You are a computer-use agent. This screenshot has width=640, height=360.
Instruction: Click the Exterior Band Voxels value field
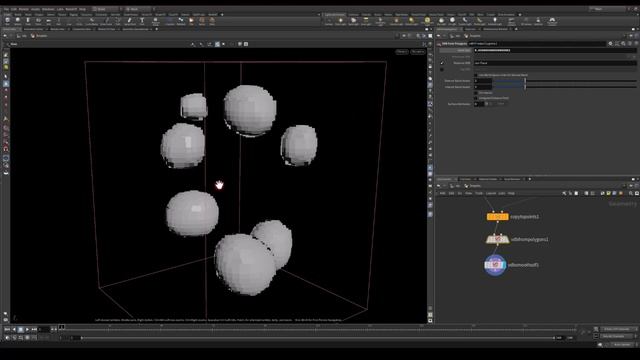click(x=482, y=81)
